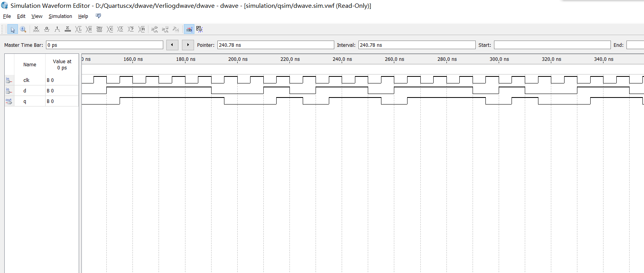Click the 200.0 ns ruler mark

click(238, 59)
